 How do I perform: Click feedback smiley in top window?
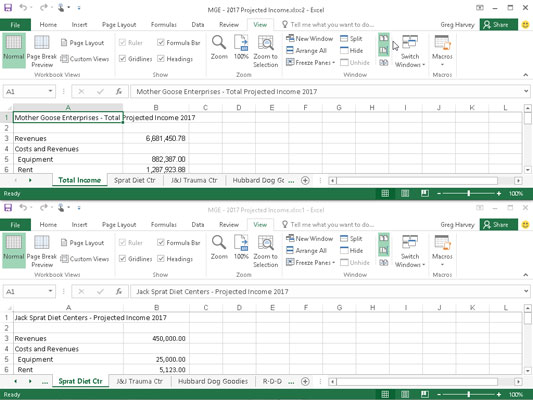click(x=525, y=24)
